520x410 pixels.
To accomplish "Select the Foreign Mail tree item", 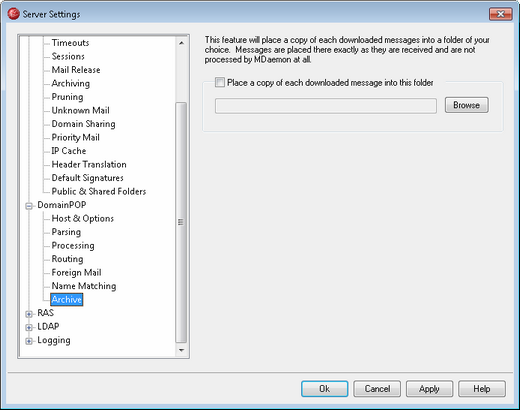I will click(x=76, y=272).
